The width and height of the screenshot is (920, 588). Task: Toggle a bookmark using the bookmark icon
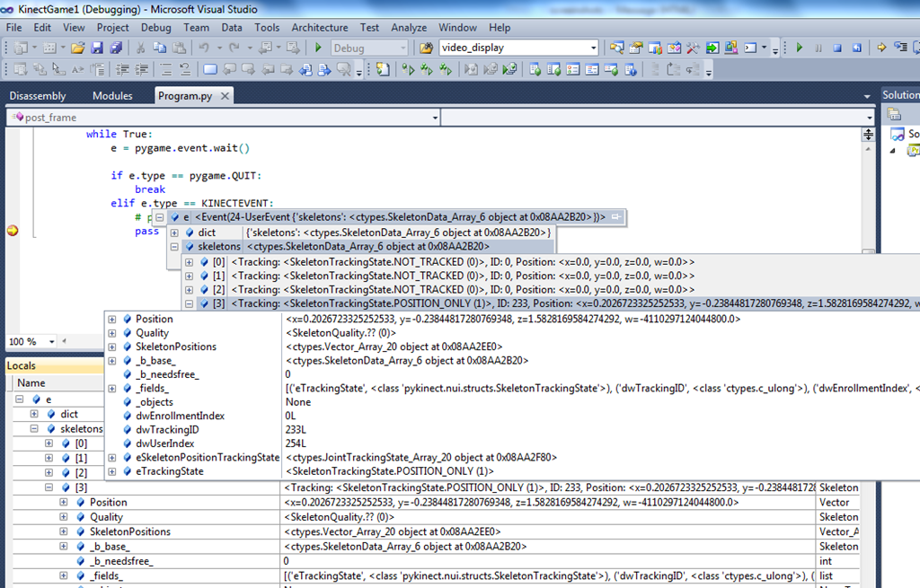[210, 70]
